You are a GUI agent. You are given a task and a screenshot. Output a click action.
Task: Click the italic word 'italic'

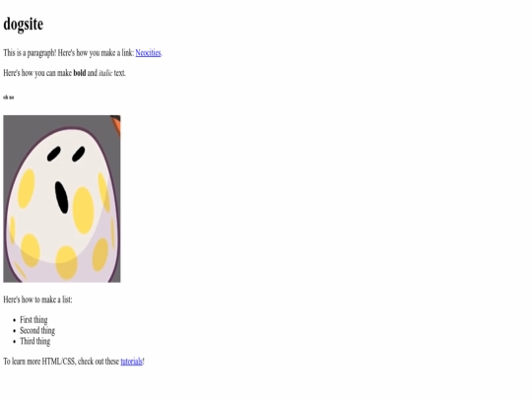(x=105, y=73)
